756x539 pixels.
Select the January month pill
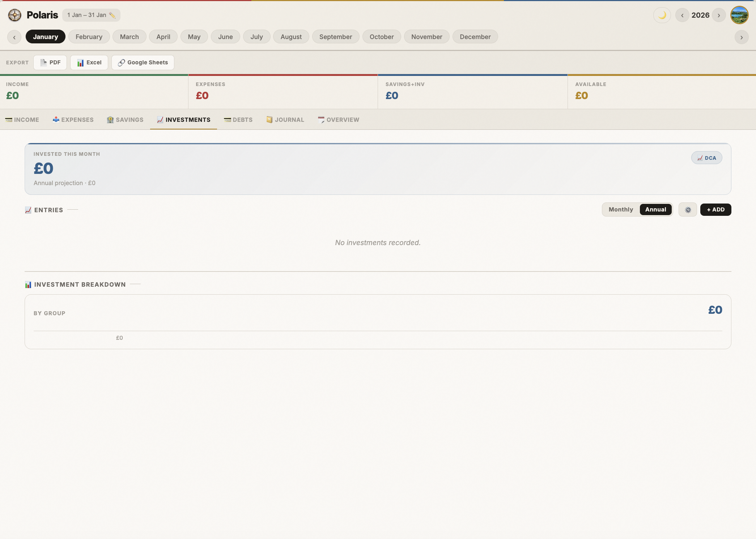46,37
